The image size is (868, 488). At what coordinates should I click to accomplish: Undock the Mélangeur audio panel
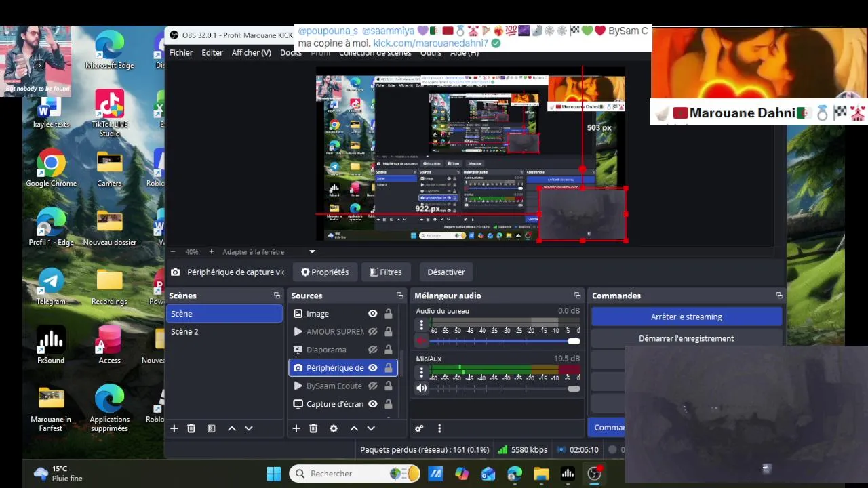[577, 296]
